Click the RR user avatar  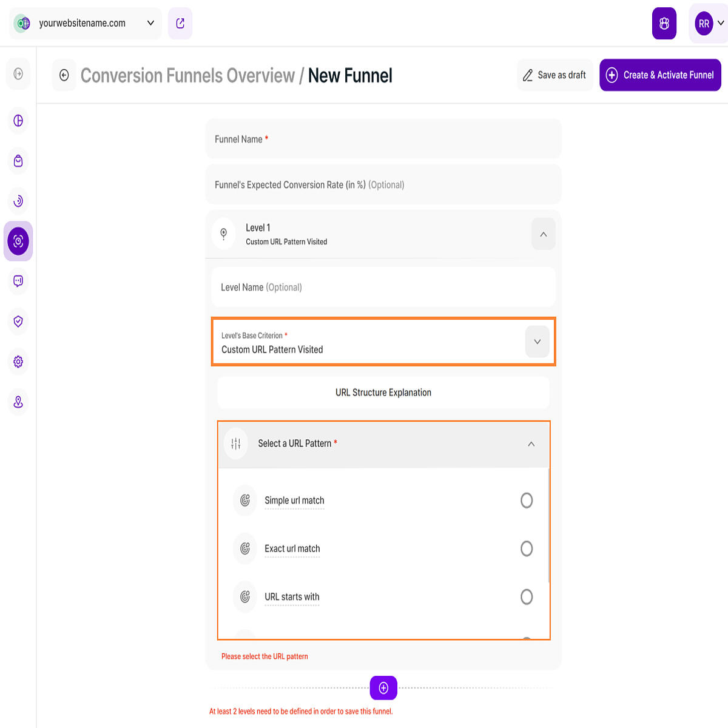click(x=704, y=24)
